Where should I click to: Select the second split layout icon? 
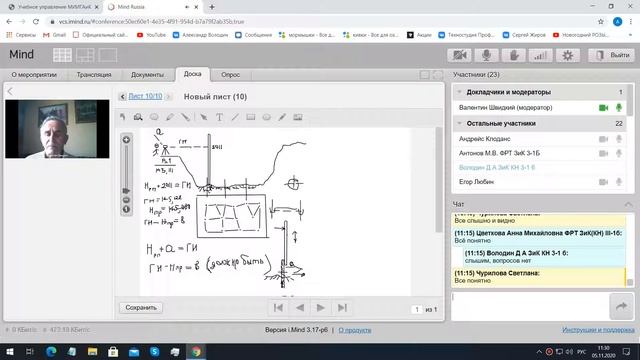tap(85, 55)
